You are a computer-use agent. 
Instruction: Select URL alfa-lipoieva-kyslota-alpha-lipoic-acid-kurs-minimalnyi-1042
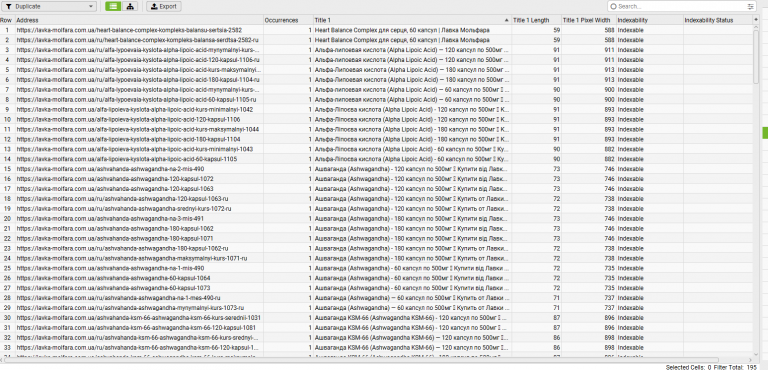(135, 109)
